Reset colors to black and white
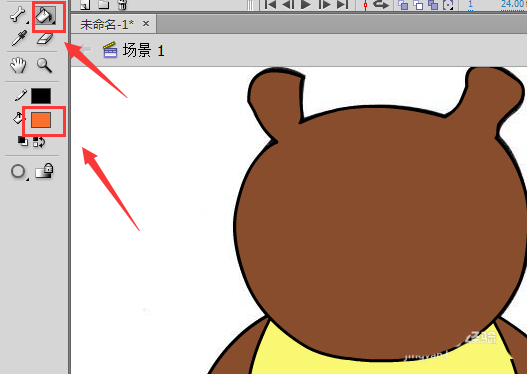Image resolution: width=527 pixels, height=374 pixels. 23,141
